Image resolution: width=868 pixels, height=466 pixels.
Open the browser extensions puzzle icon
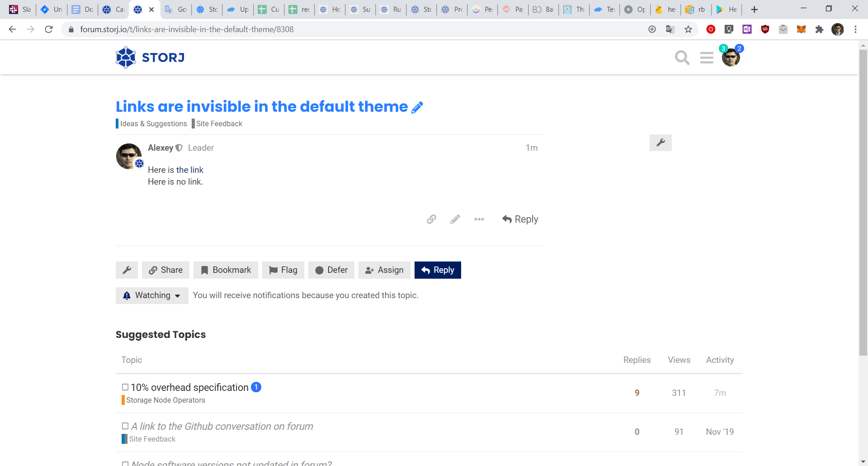[x=819, y=29]
